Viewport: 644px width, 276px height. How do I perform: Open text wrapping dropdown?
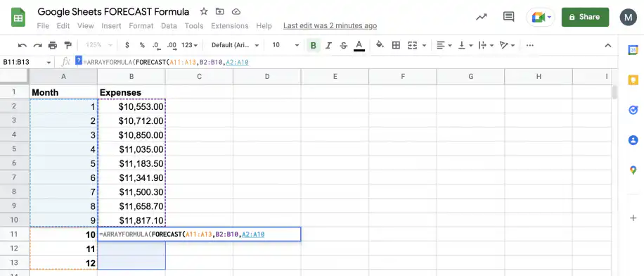(x=487, y=45)
